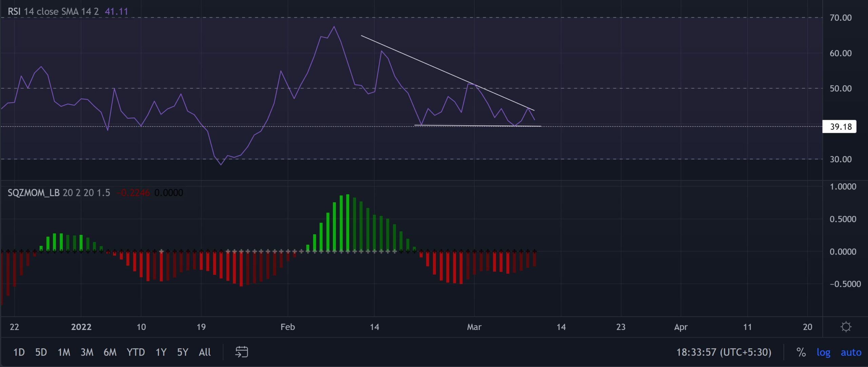Open the go-to-date calendar icon
Image resolution: width=868 pixels, height=367 pixels.
[241, 352]
